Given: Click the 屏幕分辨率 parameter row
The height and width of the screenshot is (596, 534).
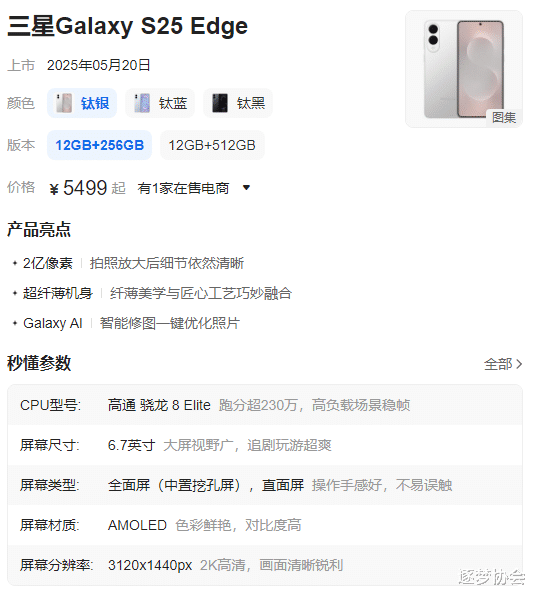Looking at the screenshot, I should click(265, 565).
